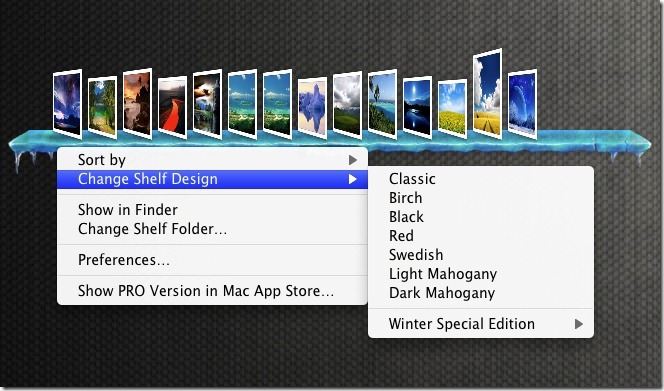The image size is (664, 391).
Task: Select the purple mountain reflection thumbnail
Action: point(313,108)
